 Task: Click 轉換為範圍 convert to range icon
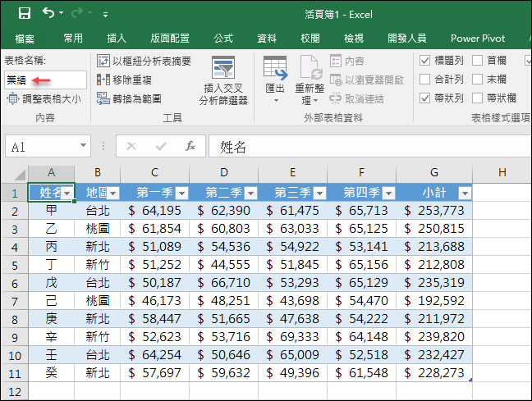[103, 98]
